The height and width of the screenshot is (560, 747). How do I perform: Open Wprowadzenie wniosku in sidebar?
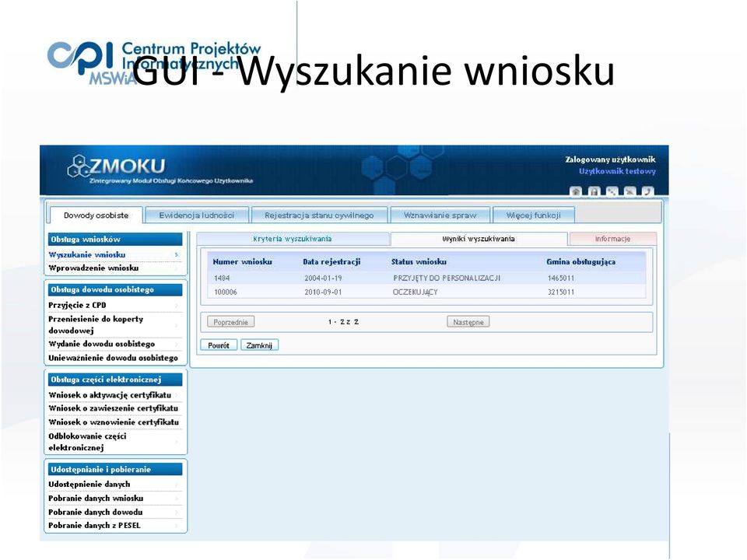coord(93,268)
